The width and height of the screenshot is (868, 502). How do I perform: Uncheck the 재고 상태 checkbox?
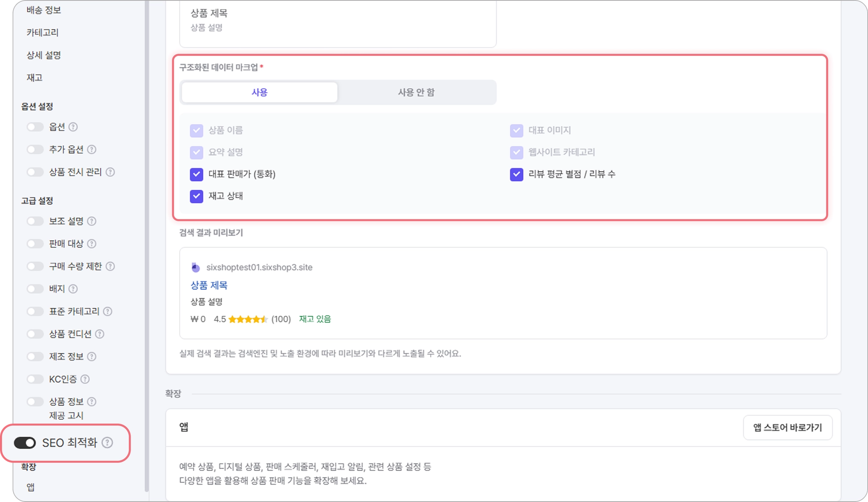tap(196, 196)
